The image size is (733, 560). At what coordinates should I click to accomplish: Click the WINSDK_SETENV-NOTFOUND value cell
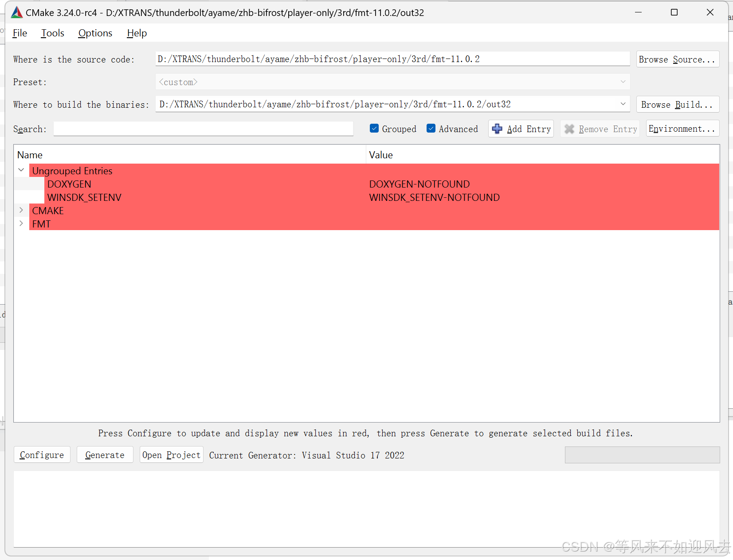click(x=435, y=197)
